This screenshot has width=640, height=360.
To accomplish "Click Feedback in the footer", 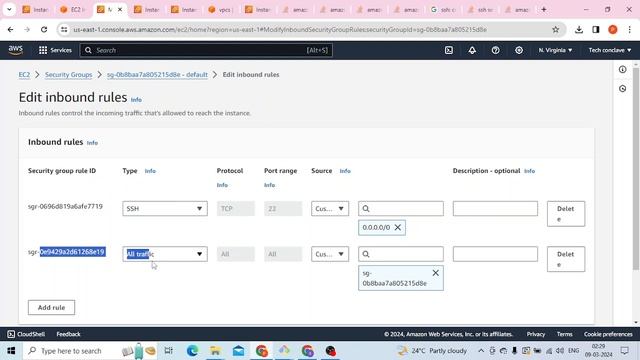I will (x=69, y=334).
